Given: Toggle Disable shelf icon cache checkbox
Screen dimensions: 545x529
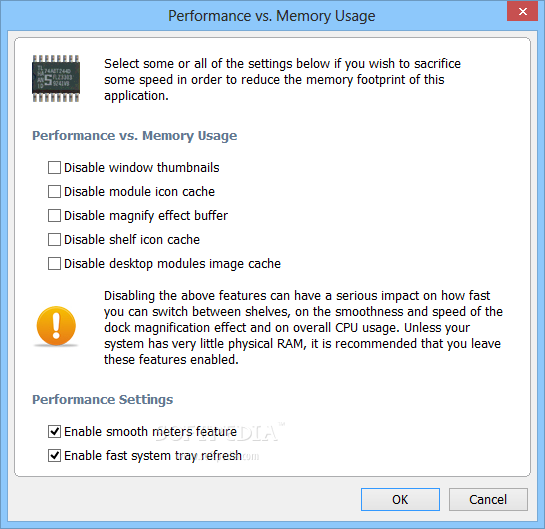Looking at the screenshot, I should [x=54, y=239].
